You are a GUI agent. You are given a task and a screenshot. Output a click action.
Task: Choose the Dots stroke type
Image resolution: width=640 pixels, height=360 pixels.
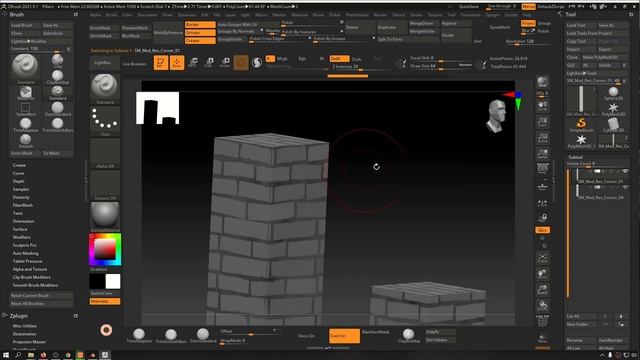tap(105, 121)
